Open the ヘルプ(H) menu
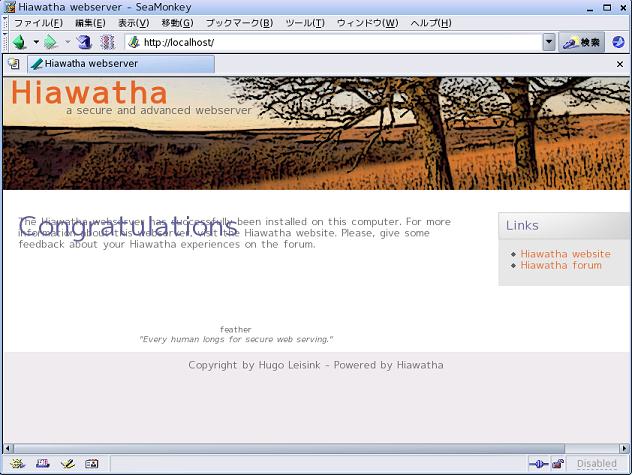Screen dimensions: 632x475 (x=431, y=23)
